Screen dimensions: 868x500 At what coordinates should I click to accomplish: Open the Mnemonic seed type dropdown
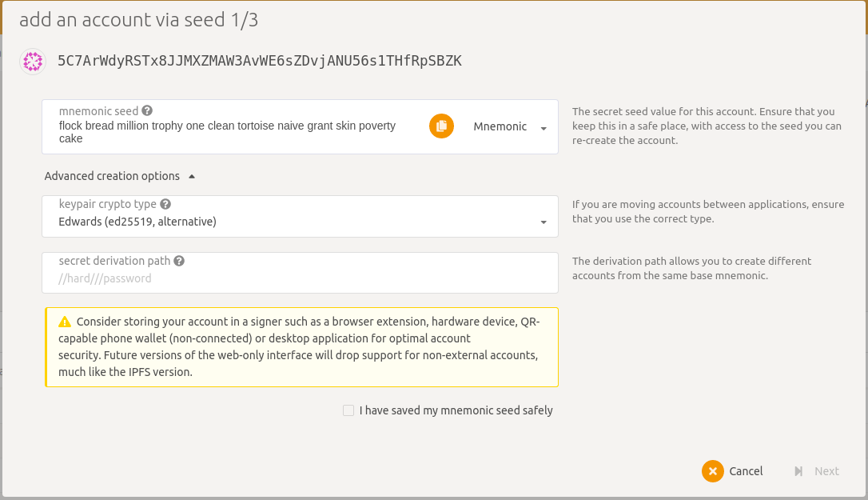[x=509, y=127]
